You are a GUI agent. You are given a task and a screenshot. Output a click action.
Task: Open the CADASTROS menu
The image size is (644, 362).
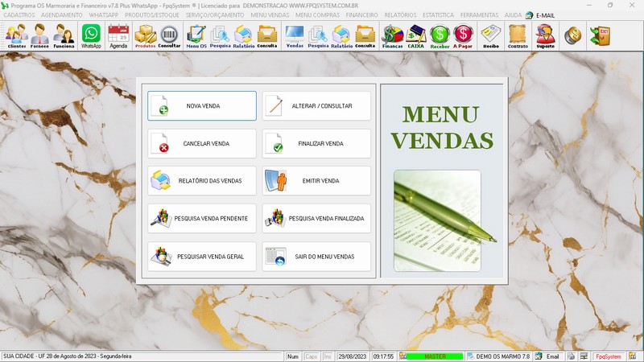click(19, 15)
